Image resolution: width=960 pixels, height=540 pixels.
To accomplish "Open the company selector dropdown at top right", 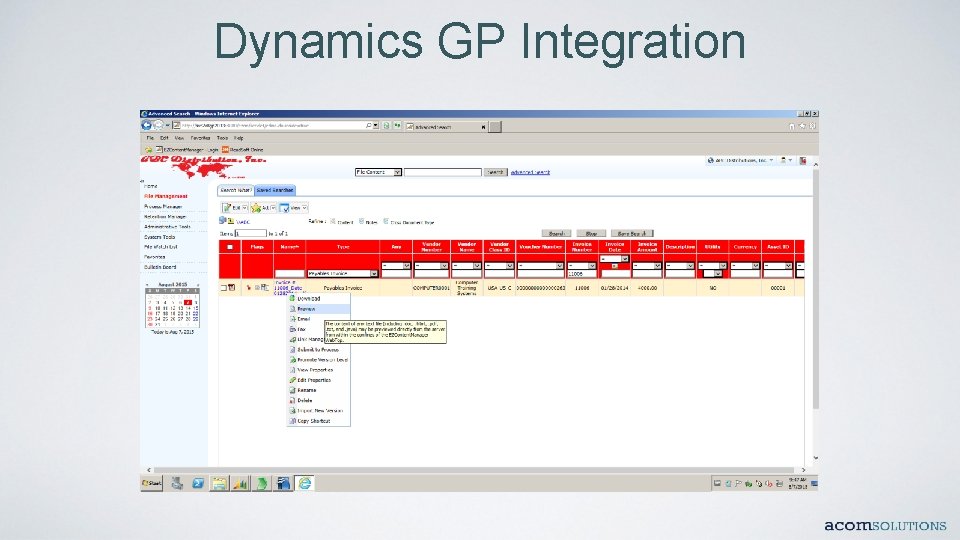I will (x=741, y=160).
